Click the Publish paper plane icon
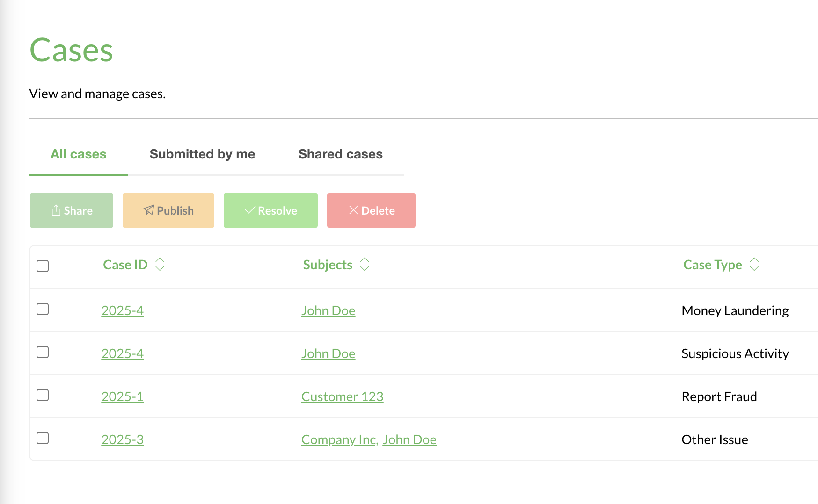 148,210
